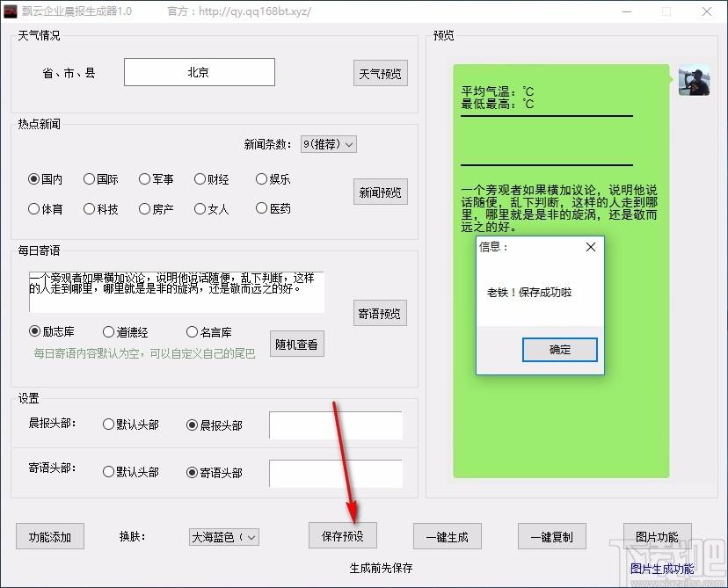Choose 晨报头部 radio option
This screenshot has width=728, height=588.
click(215, 425)
